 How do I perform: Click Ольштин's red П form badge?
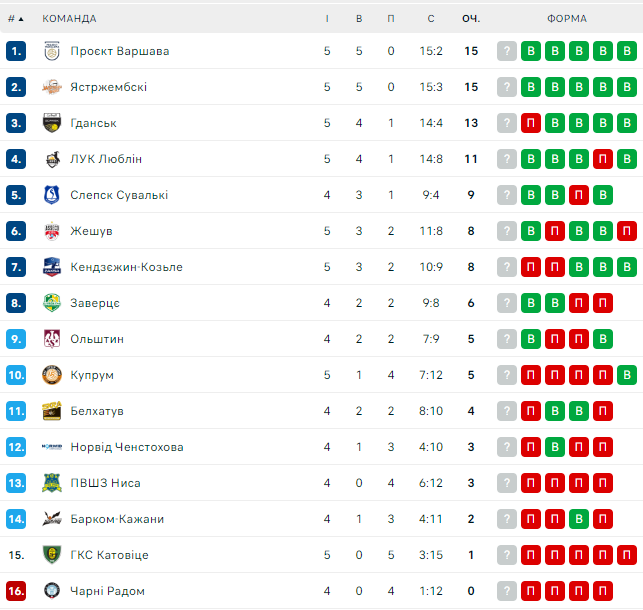tap(579, 339)
